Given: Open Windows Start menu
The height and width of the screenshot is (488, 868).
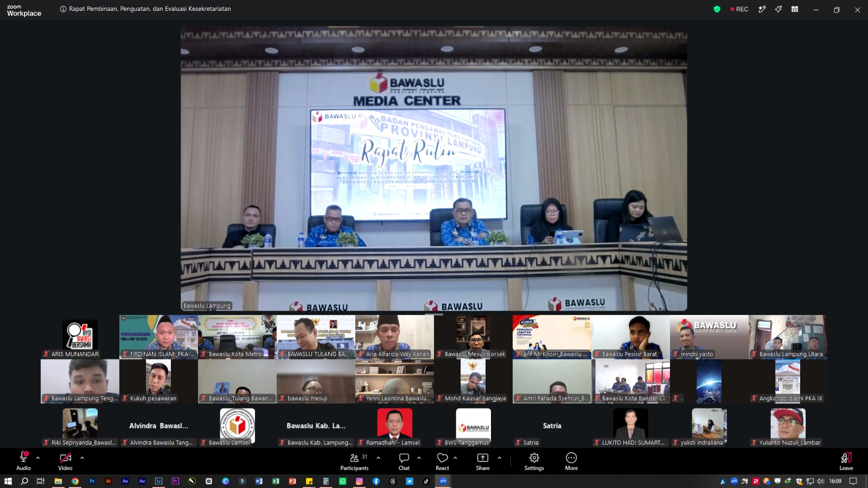Looking at the screenshot, I should pos(8,481).
